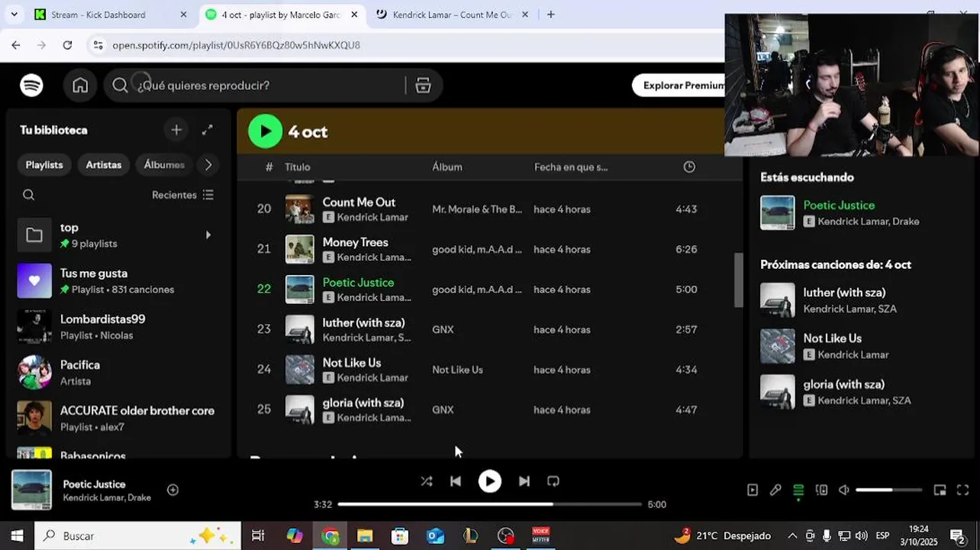Click the search magnifier in Spotify search bar
The width and height of the screenshot is (980, 550).
(x=120, y=86)
